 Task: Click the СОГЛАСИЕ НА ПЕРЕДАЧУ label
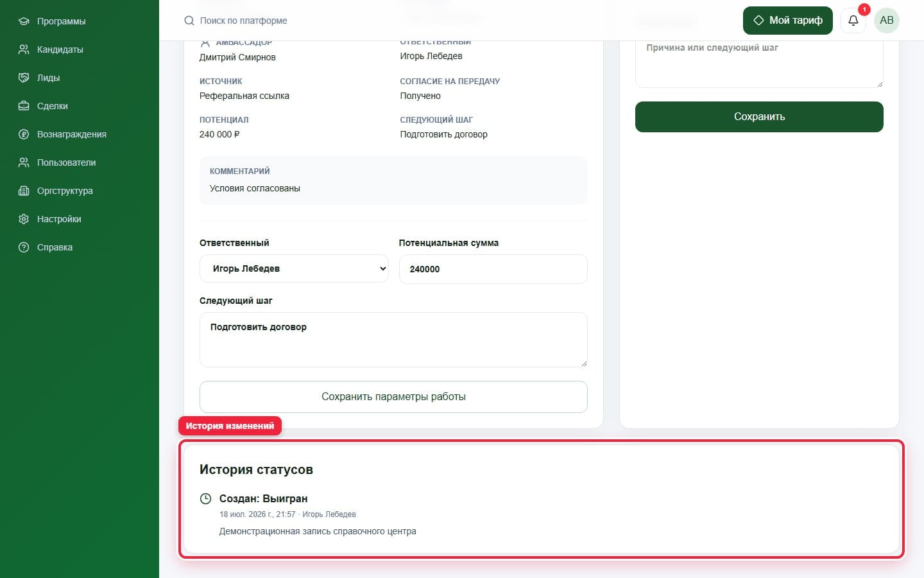(450, 82)
